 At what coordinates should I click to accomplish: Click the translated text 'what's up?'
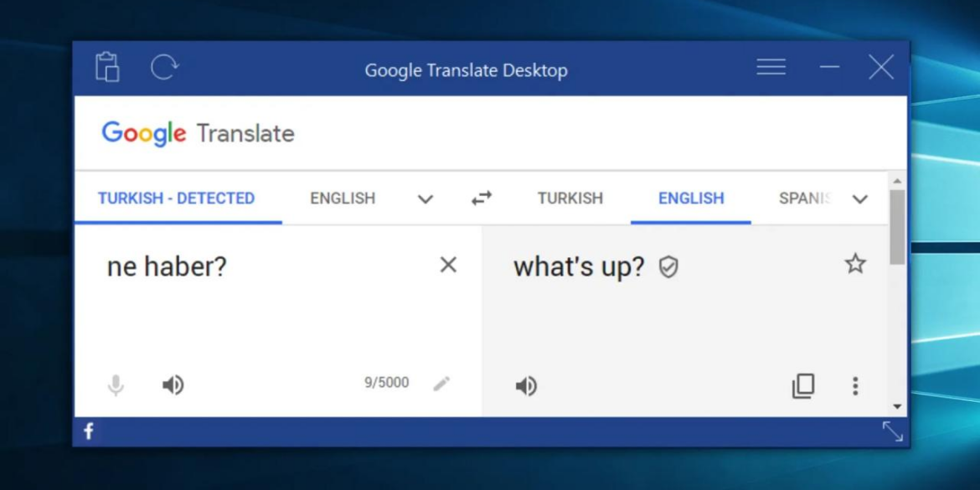[579, 267]
